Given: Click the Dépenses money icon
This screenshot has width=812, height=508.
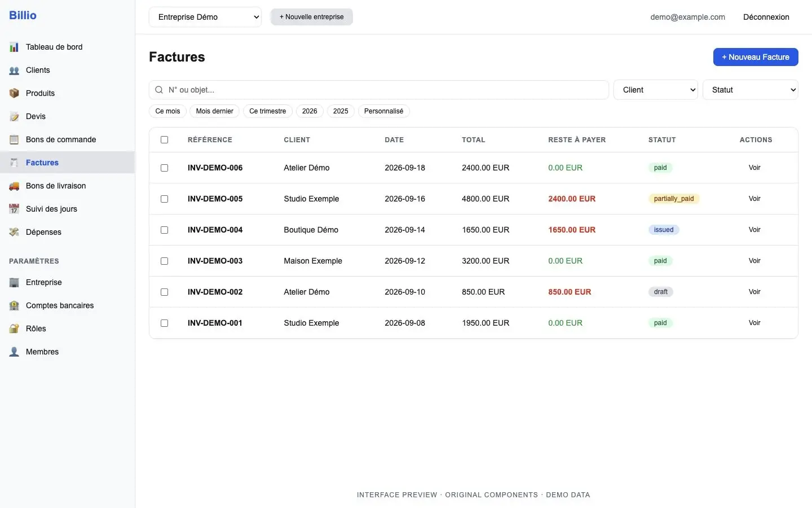Looking at the screenshot, I should [x=14, y=233].
